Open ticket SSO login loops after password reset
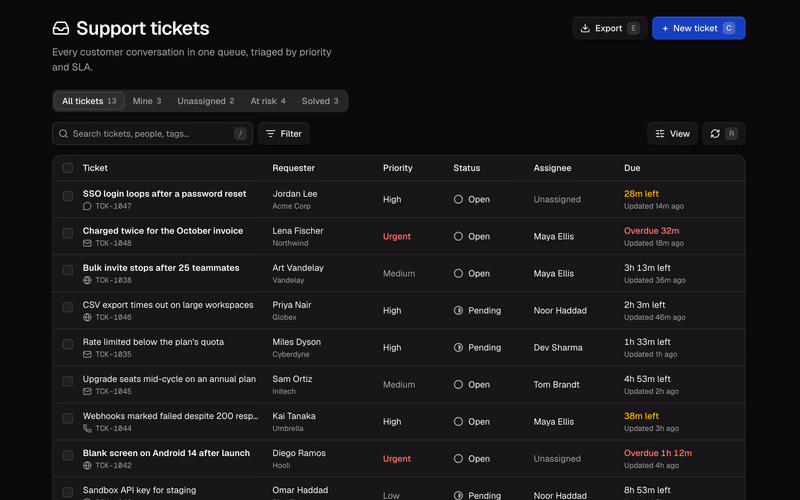This screenshot has height=500, width=800. pos(164,194)
